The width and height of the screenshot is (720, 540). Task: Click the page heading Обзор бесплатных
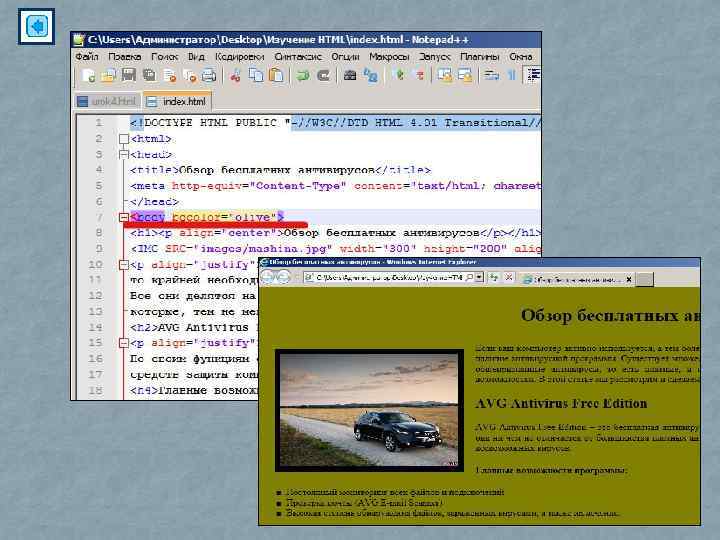[x=610, y=315]
